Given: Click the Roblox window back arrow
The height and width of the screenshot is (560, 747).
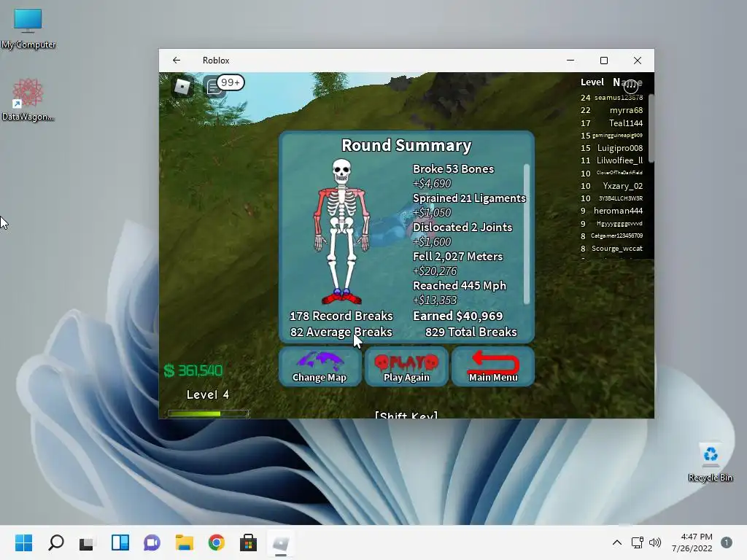Looking at the screenshot, I should coord(177,61).
